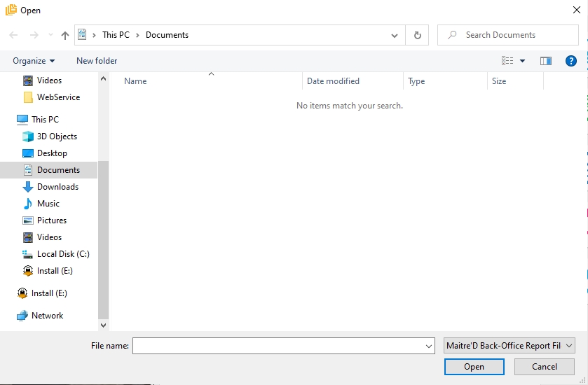Click the Up to parent folder arrow
This screenshot has height=385, width=588.
click(x=65, y=35)
